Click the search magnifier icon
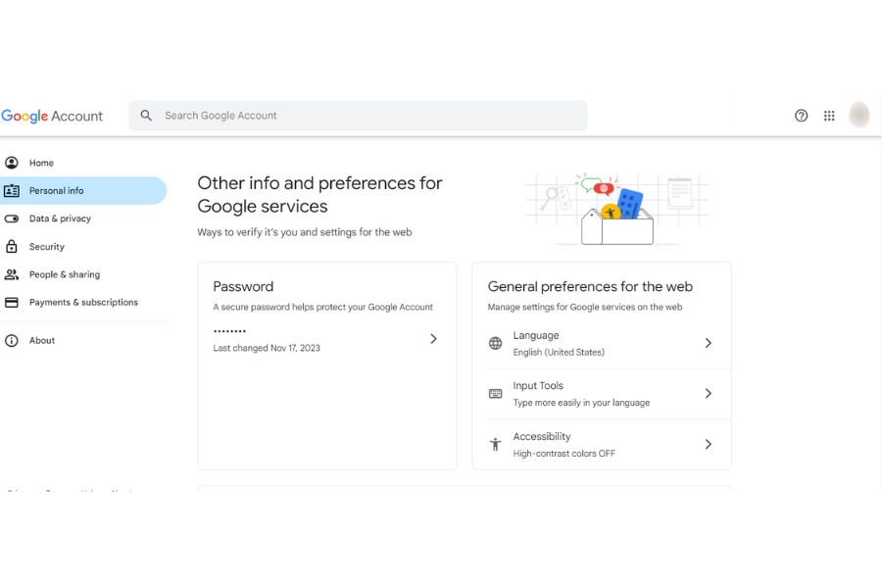Image resolution: width=882 pixels, height=588 pixels. [146, 116]
